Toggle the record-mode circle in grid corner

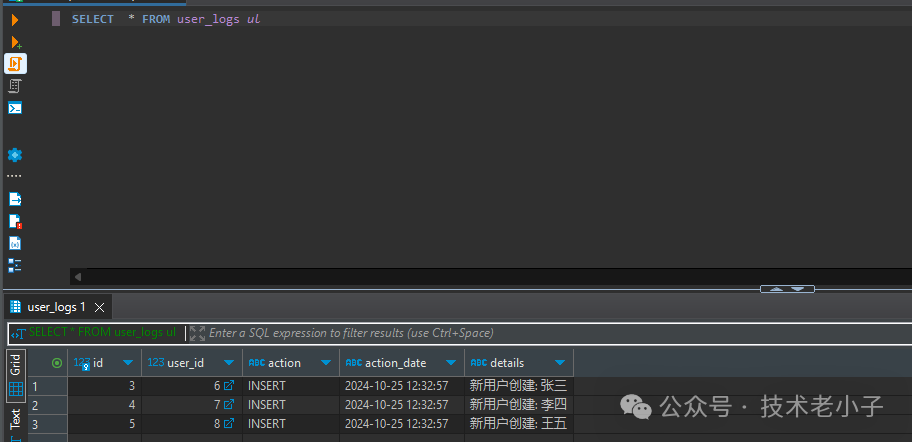coord(56,363)
